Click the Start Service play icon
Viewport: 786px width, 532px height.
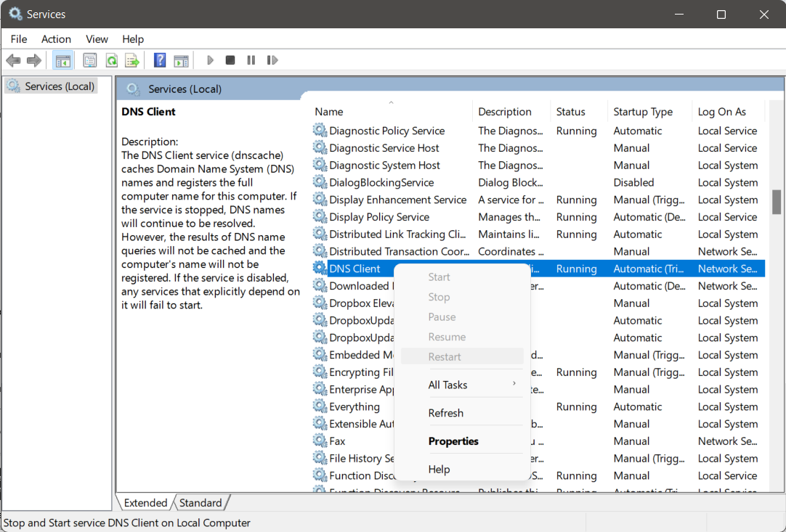coord(211,61)
